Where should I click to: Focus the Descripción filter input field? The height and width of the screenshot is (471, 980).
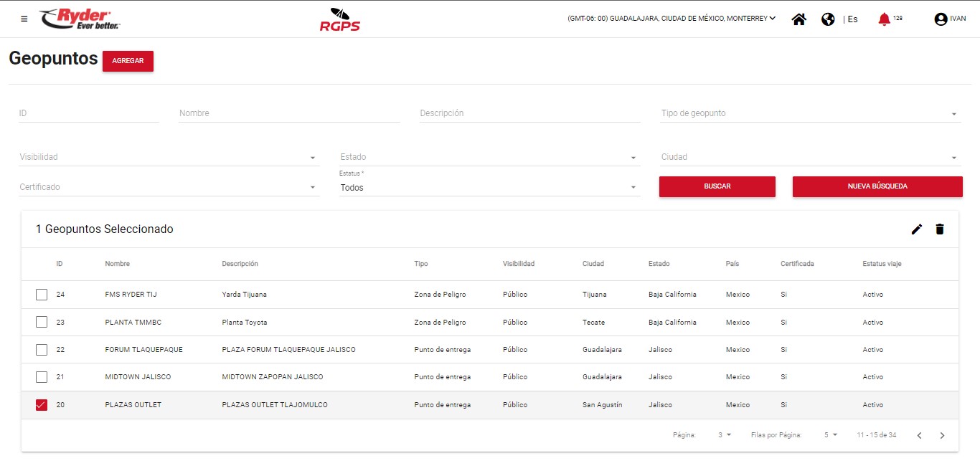click(529, 113)
